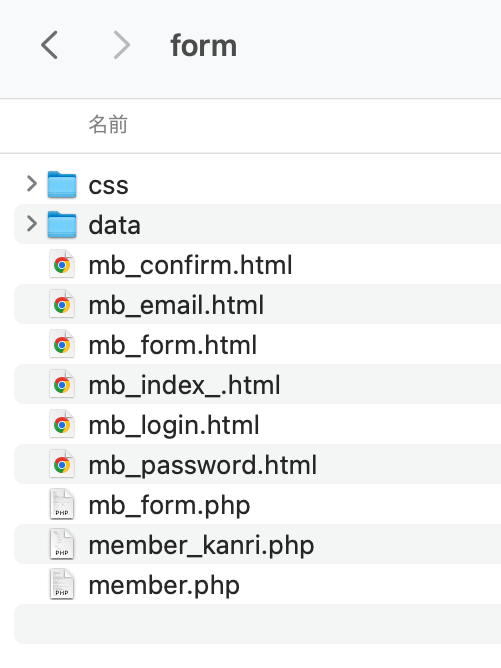Select the mb_login.html file name
The height and width of the screenshot is (668, 501).
[174, 425]
